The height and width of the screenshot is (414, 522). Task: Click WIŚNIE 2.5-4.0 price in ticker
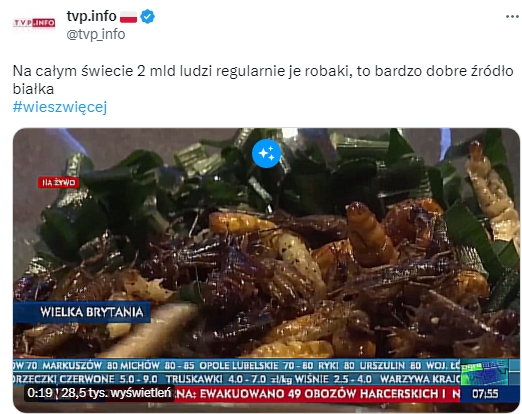click(333, 379)
